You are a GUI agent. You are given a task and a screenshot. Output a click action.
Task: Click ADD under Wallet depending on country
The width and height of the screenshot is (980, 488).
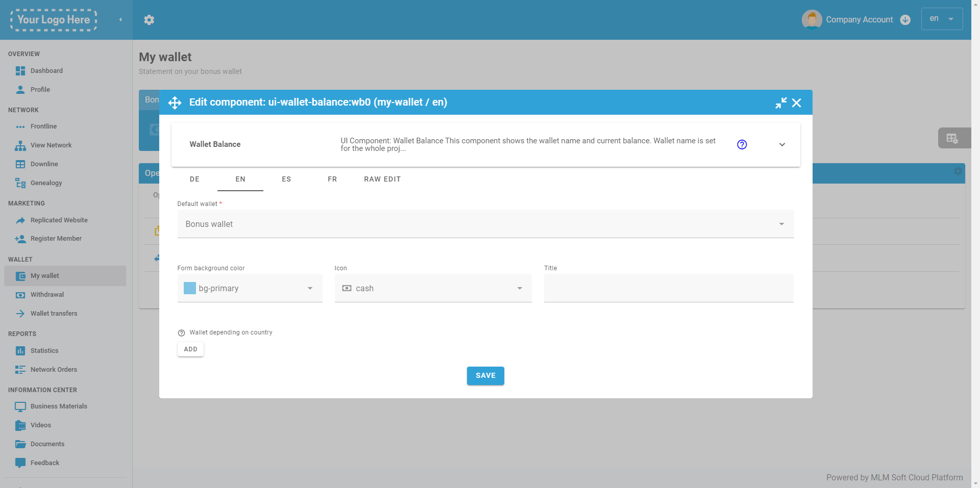point(190,349)
